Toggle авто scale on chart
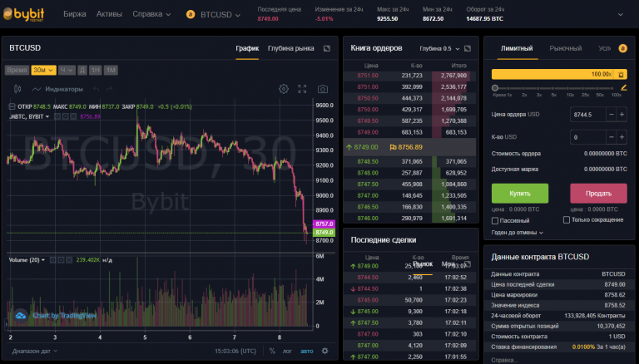The width and height of the screenshot is (639, 364). [x=307, y=351]
